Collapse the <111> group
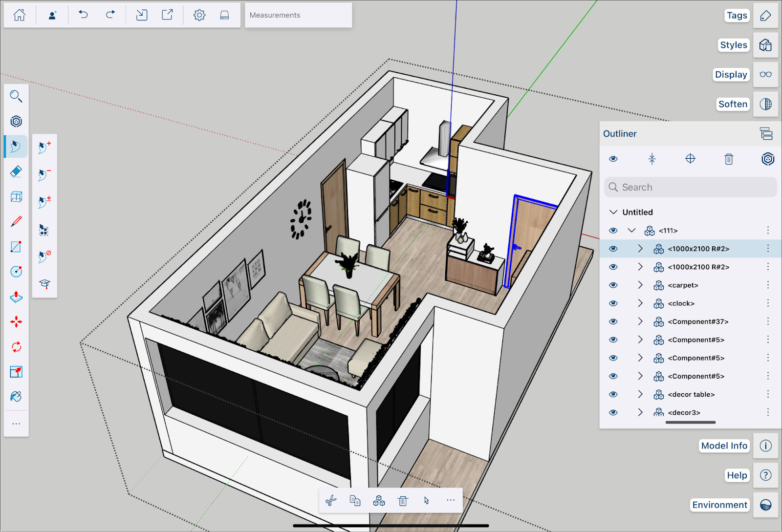 pyautogui.click(x=631, y=230)
